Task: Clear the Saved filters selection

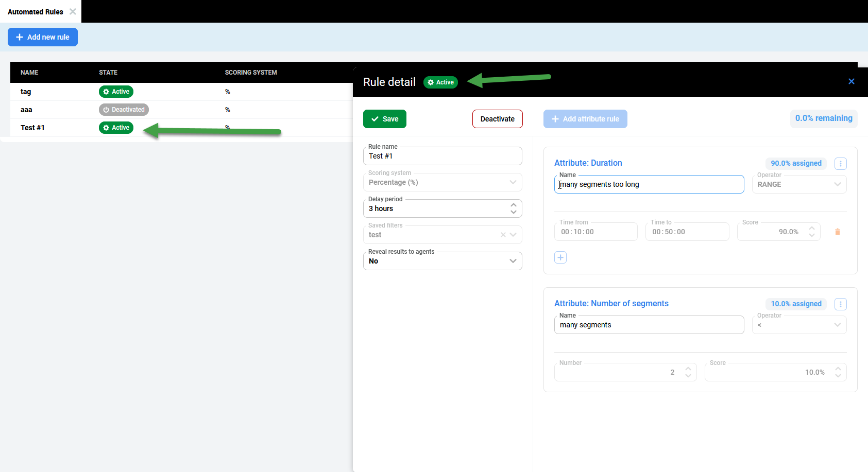Action: point(503,235)
